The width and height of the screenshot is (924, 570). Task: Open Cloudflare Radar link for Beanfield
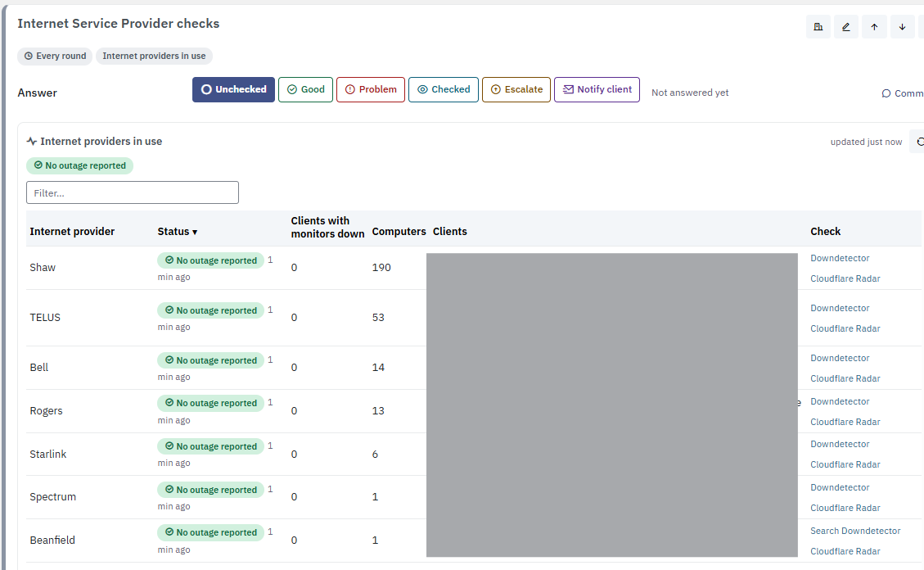click(845, 552)
